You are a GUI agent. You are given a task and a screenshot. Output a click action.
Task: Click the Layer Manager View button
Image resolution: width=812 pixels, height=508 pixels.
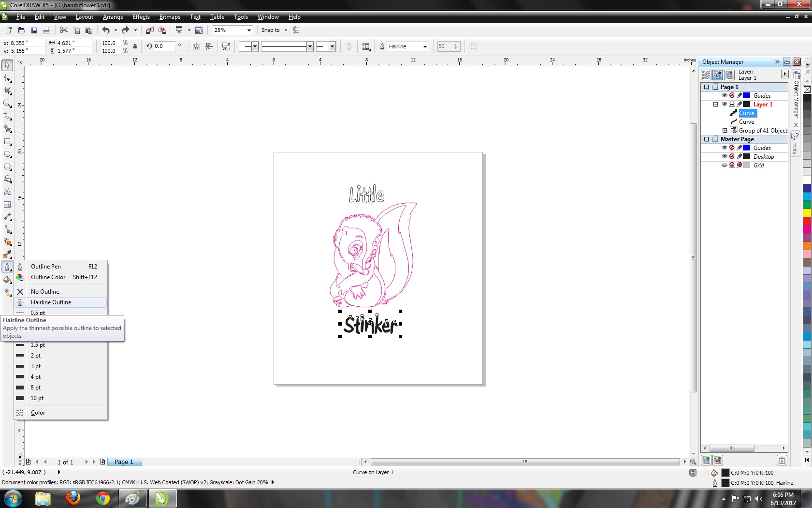coord(729,75)
